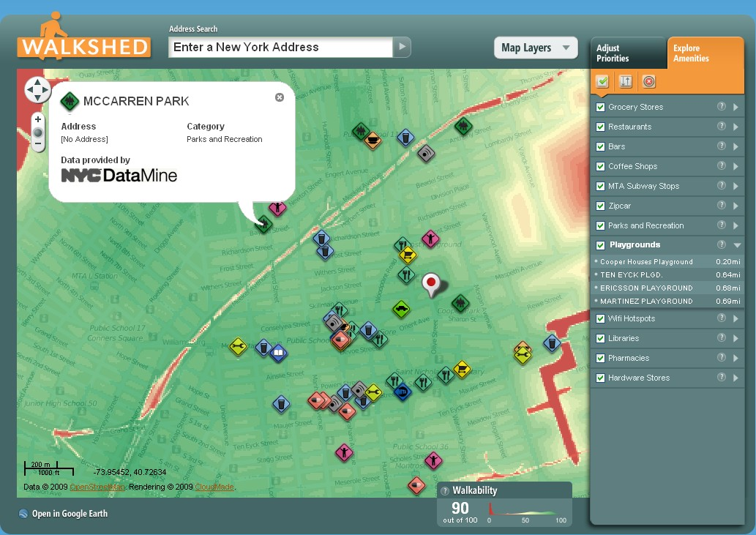Toggle the Playgrounds checkbox
This screenshot has width=756, height=535.
coord(600,245)
